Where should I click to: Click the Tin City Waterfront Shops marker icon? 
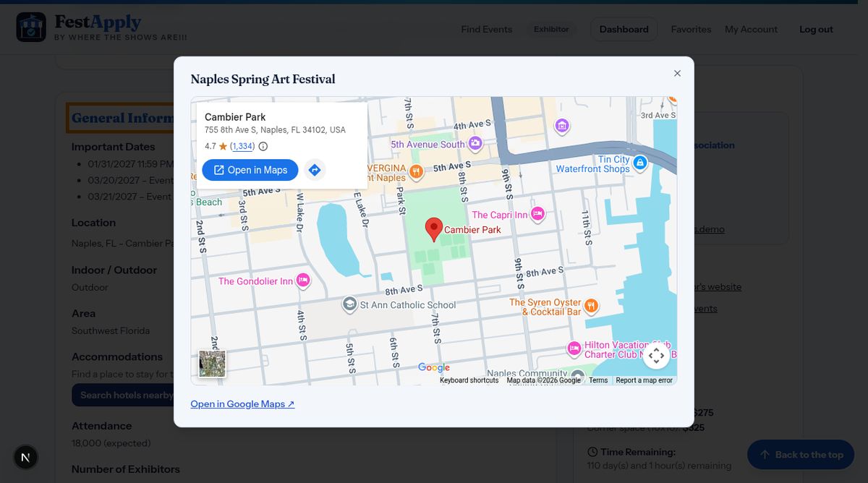639,163
